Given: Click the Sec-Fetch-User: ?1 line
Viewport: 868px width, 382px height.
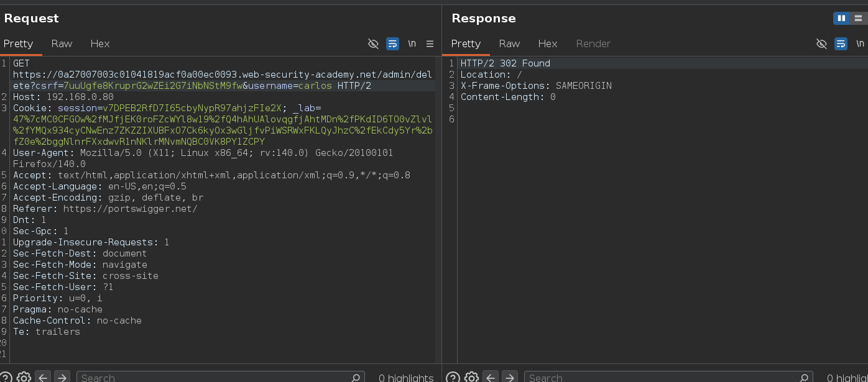Looking at the screenshot, I should (x=63, y=287).
